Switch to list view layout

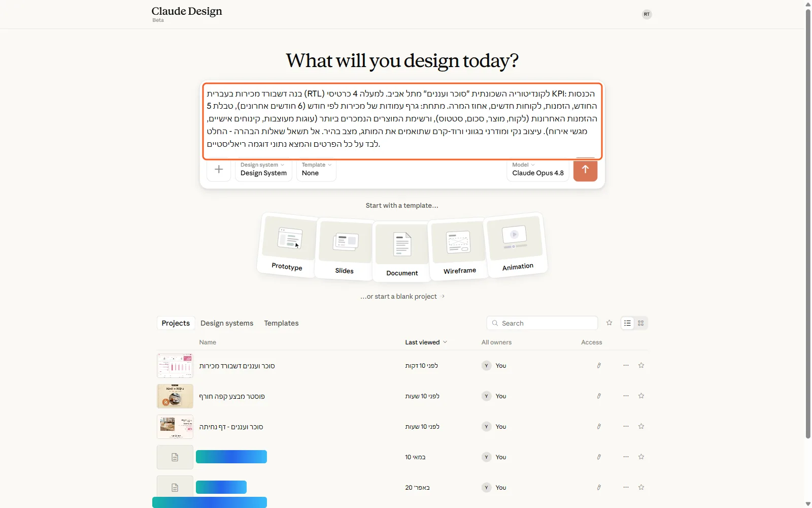click(x=628, y=323)
